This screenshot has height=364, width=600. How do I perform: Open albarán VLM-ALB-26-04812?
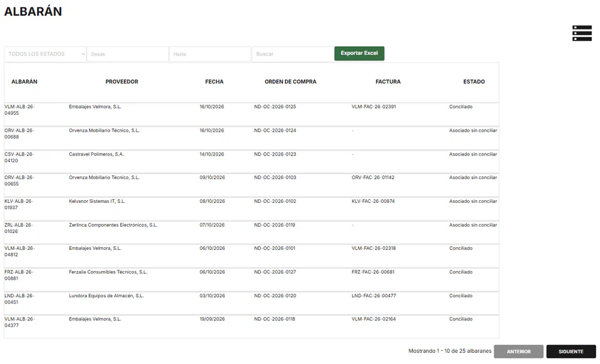click(x=19, y=252)
